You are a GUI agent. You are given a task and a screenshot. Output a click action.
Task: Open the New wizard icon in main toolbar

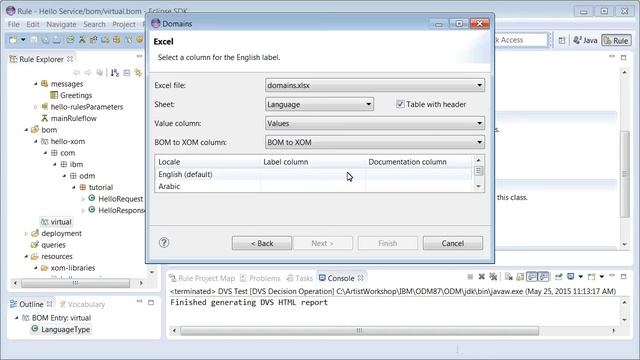tap(13, 40)
